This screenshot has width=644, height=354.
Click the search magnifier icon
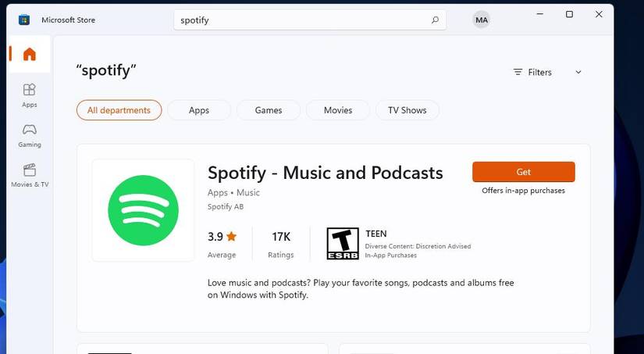pos(435,20)
